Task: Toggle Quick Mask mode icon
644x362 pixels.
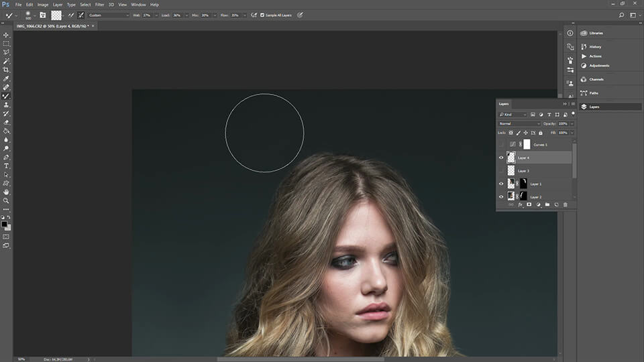Action: coord(6,237)
